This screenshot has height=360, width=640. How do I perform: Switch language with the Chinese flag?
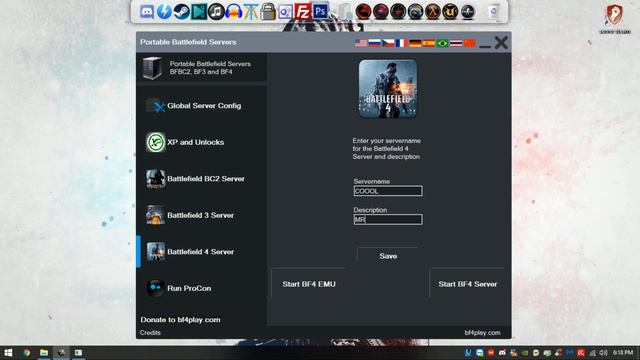pyautogui.click(x=470, y=43)
